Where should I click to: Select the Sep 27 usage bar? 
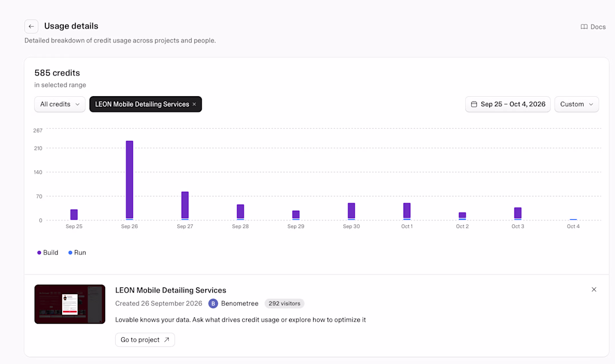tap(185, 206)
